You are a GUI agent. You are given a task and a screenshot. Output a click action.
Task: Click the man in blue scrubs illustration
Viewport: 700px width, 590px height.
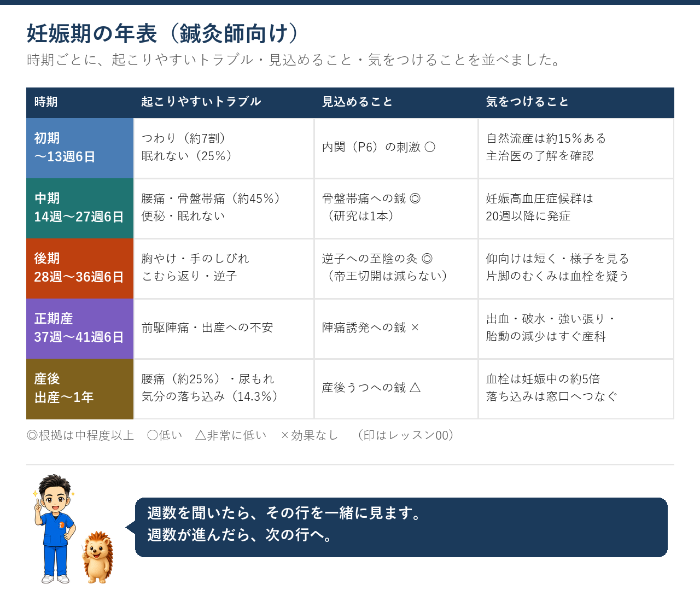(x=54, y=529)
